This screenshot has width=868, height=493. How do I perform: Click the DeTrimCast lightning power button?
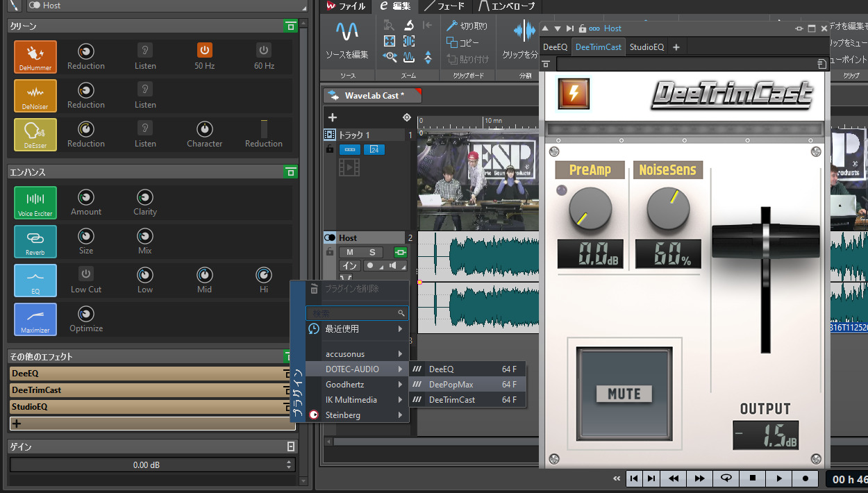[574, 94]
